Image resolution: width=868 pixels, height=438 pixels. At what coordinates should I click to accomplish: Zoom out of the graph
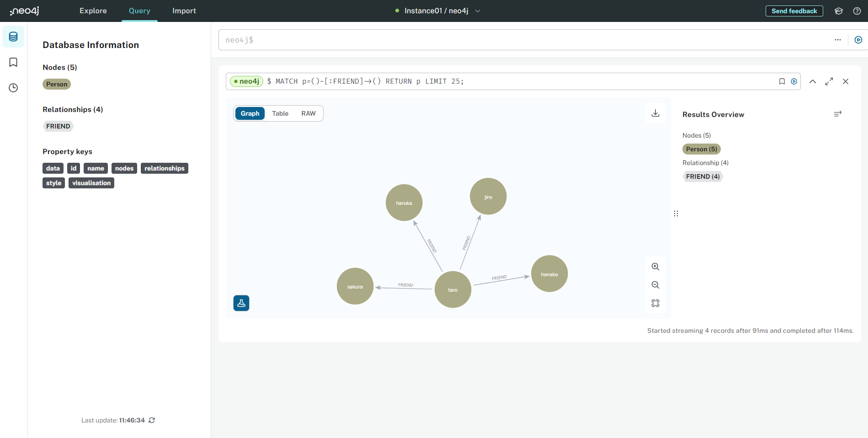coord(655,284)
